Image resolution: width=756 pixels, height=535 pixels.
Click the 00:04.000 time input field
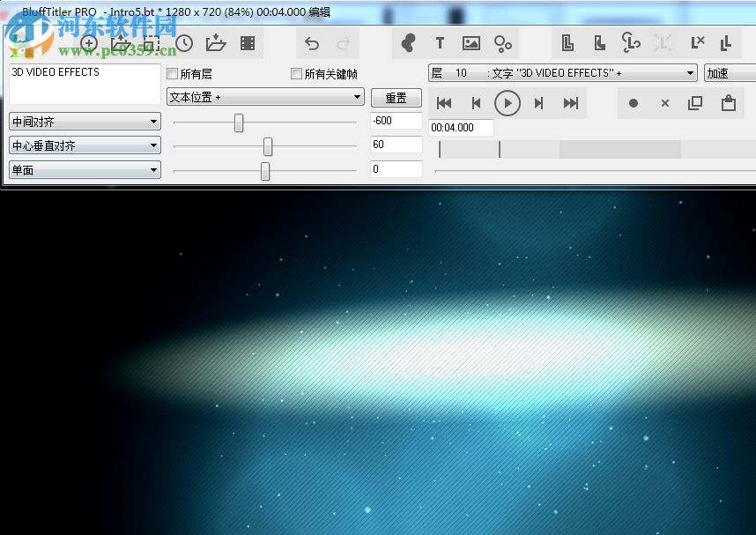pos(461,128)
